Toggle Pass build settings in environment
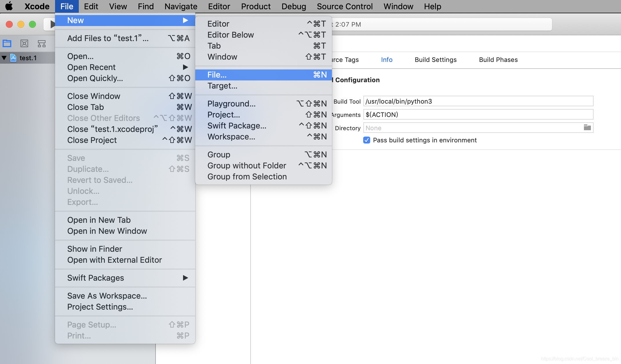Screen dimensions: 621x364 point(367,140)
